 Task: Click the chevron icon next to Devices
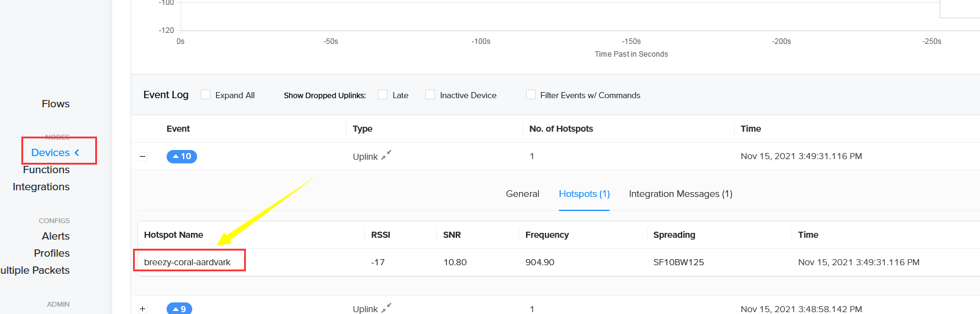(77, 153)
